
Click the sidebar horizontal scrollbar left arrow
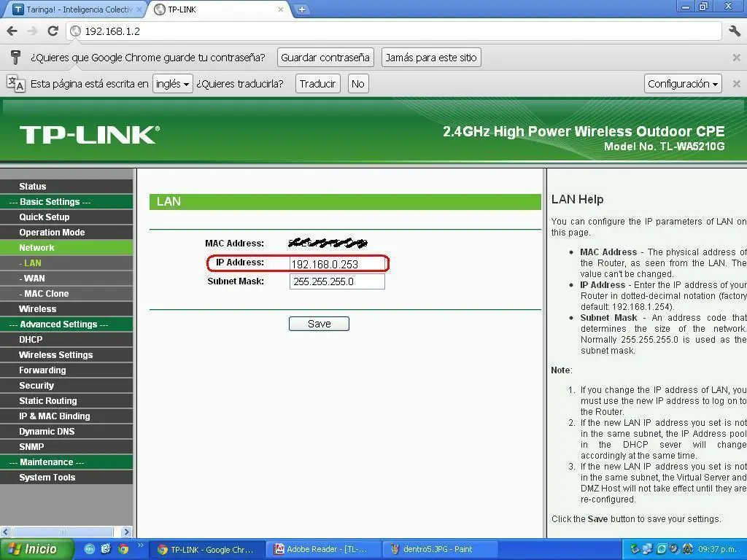(x=5, y=532)
